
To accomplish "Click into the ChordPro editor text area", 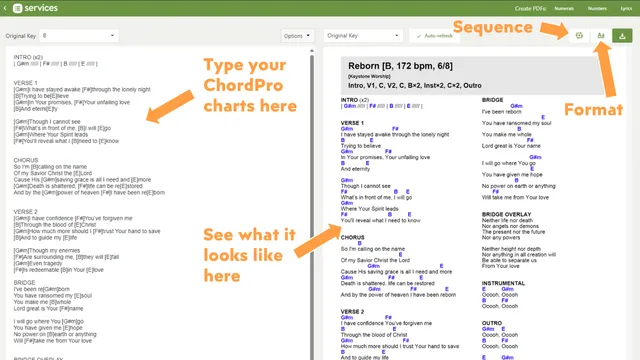I will [x=157, y=204].
